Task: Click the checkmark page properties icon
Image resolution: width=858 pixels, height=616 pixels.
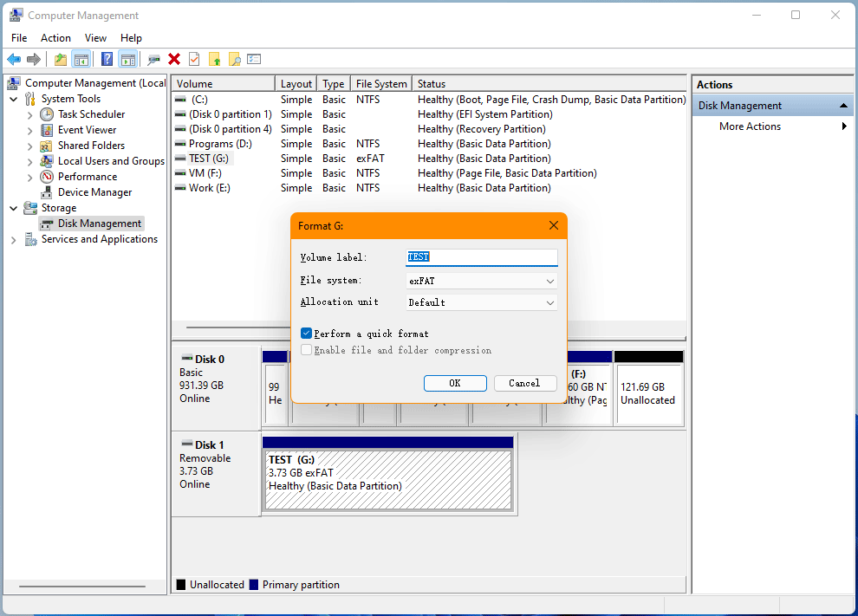Action: [x=194, y=59]
